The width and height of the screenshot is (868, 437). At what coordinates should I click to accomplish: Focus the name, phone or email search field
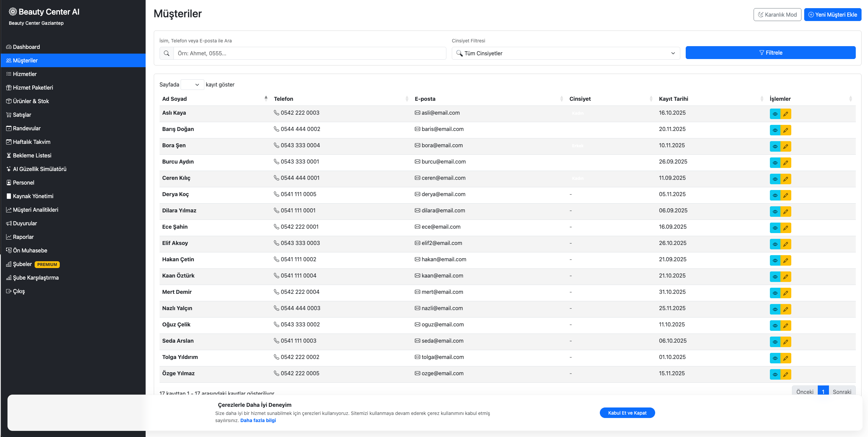coord(309,53)
